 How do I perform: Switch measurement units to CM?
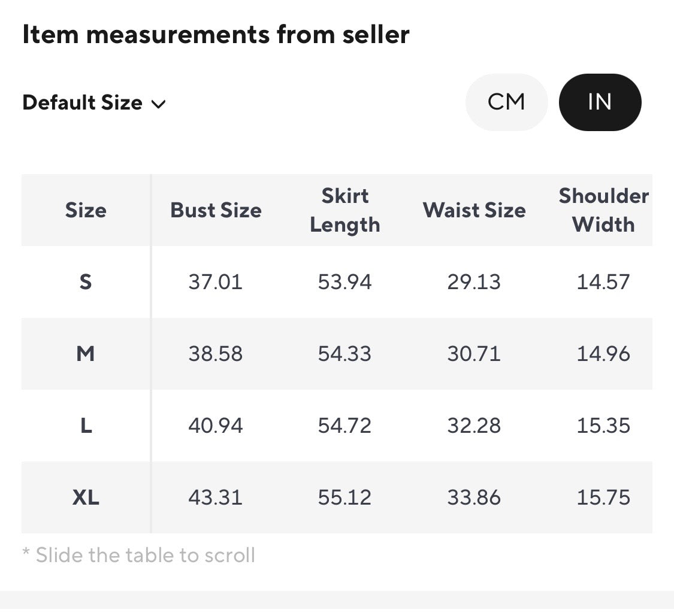coord(506,102)
